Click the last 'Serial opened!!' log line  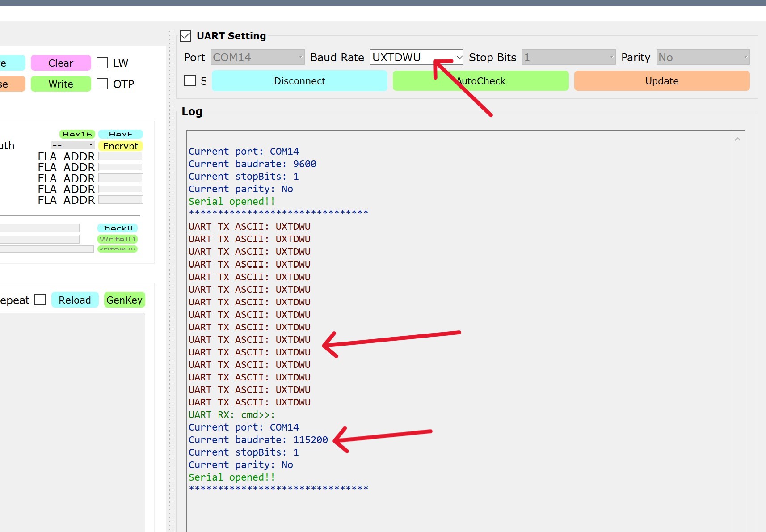231,477
